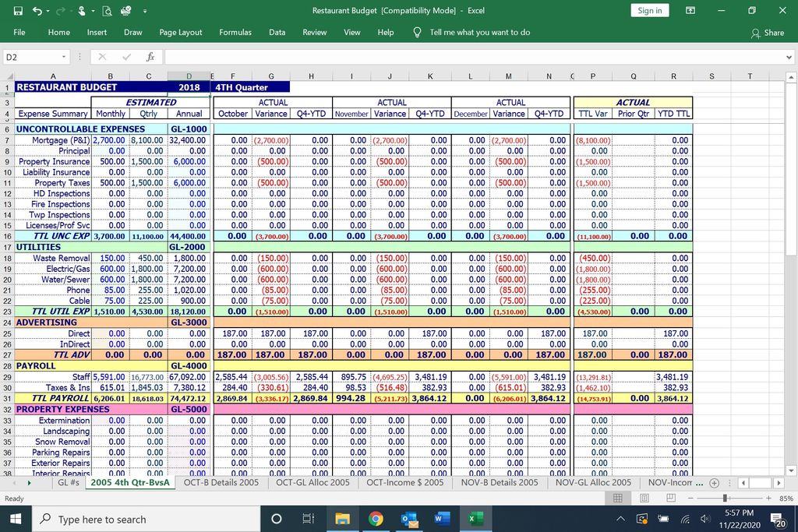The height and width of the screenshot is (532, 798).
Task: Expand Customize Quick Access Toolbar menu
Action: coord(144,11)
